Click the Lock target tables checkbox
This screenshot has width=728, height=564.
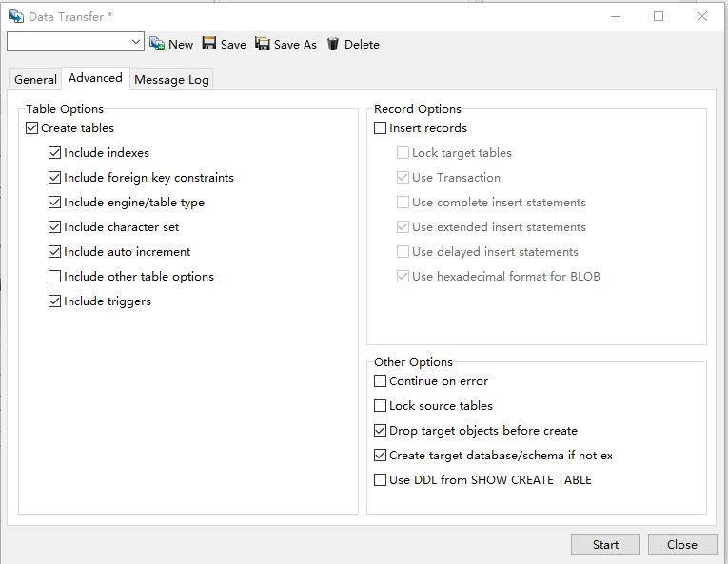click(403, 153)
